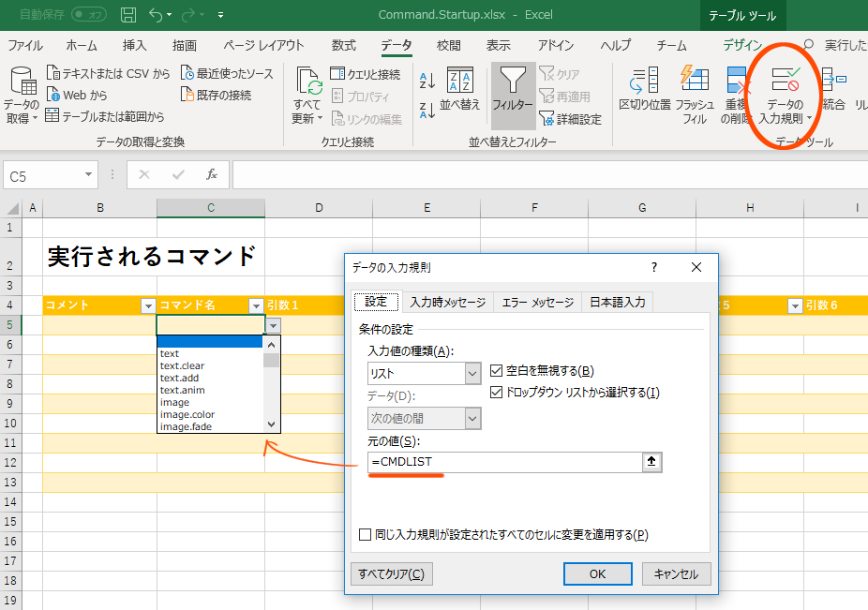
Task: Open コメント column filter dropdown
Action: 148,305
